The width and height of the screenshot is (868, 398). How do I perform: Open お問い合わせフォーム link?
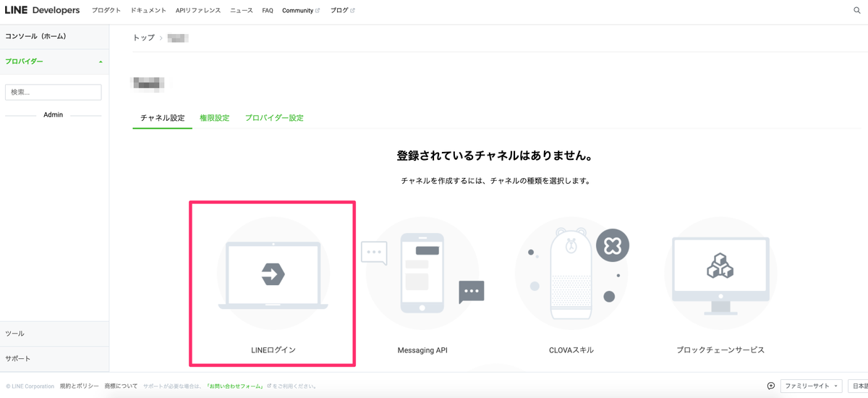click(236, 386)
